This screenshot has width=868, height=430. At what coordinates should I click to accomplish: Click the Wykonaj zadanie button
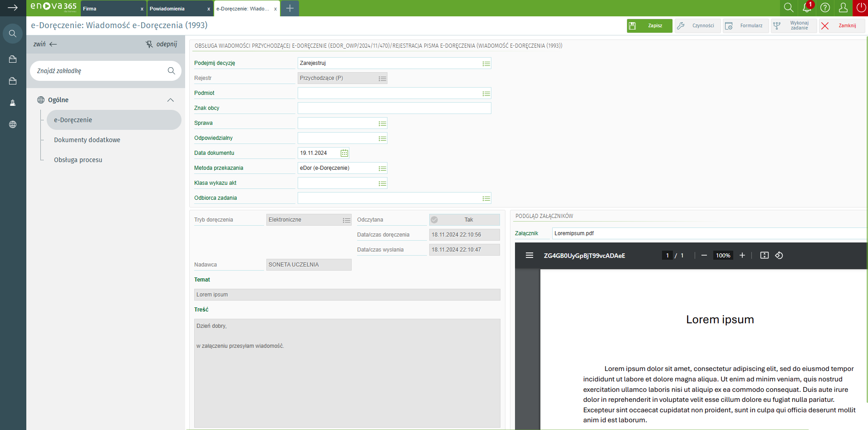coord(794,26)
